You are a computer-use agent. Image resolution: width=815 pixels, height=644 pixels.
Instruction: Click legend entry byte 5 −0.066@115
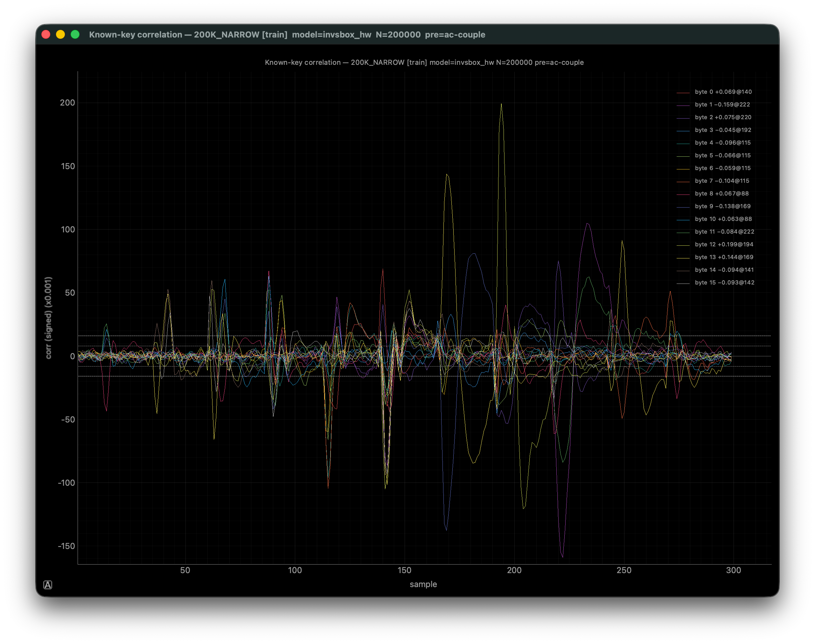pyautogui.click(x=714, y=155)
